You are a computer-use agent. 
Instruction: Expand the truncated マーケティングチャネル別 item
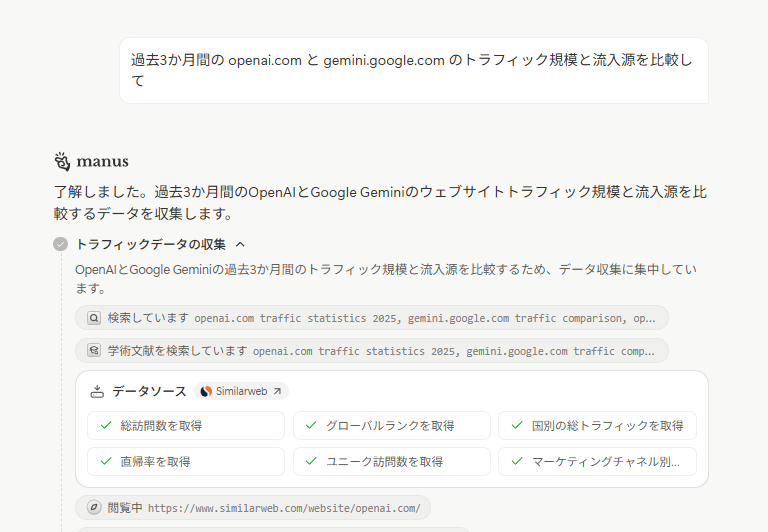pos(597,461)
